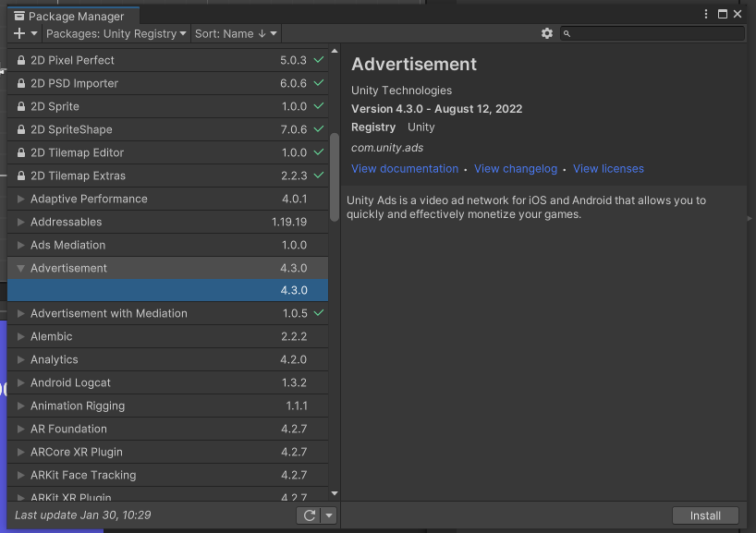756x533 pixels.
Task: Click installed checkmark on 2D Tilemap Extras
Action: [319, 176]
